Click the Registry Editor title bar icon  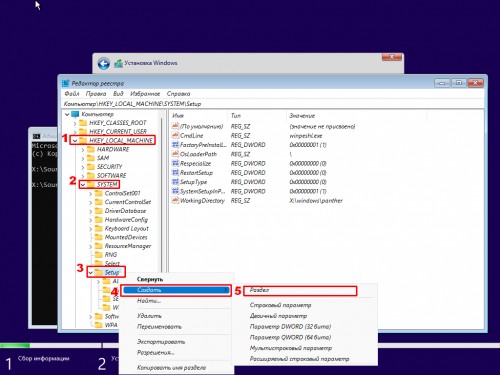[x=66, y=83]
